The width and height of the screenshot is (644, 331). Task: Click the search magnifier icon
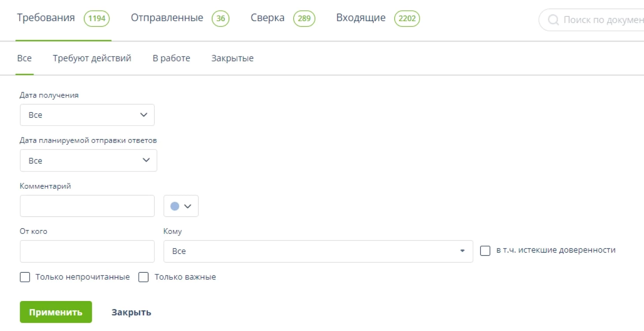[553, 20]
